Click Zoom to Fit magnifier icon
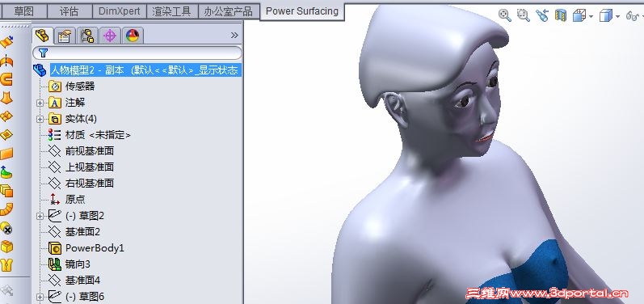 [505, 15]
